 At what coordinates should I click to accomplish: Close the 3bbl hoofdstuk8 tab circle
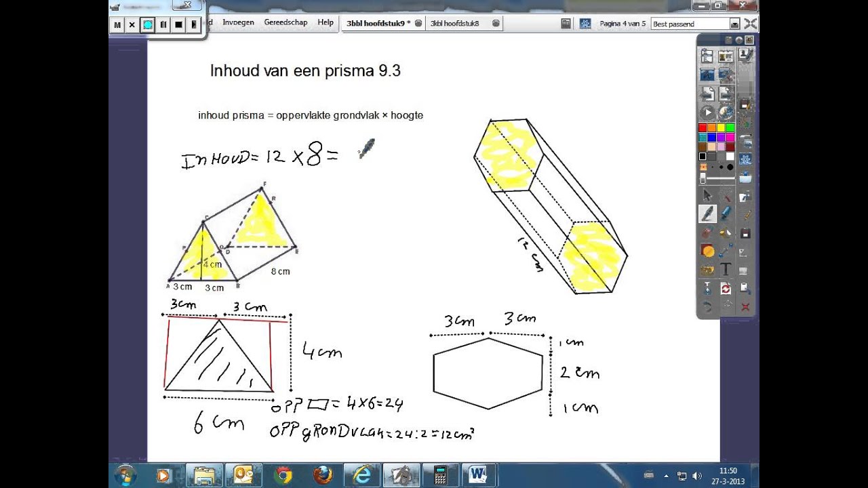click(x=496, y=23)
